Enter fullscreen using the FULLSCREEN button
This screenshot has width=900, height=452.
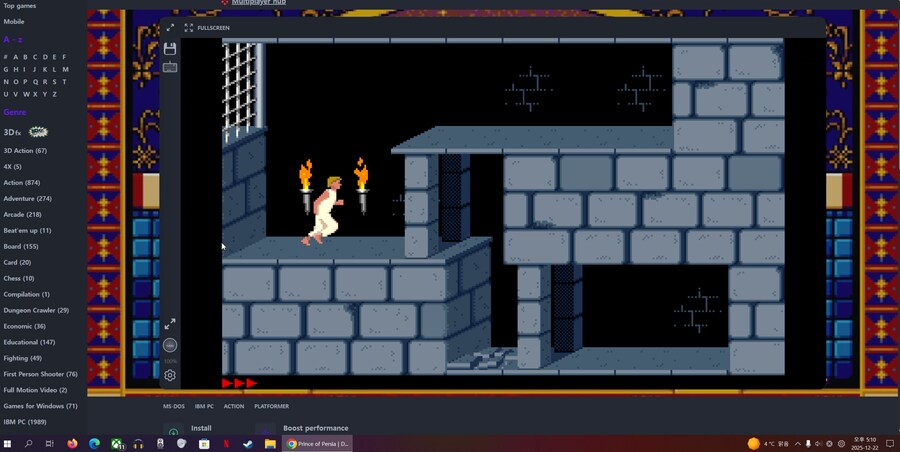pos(207,28)
